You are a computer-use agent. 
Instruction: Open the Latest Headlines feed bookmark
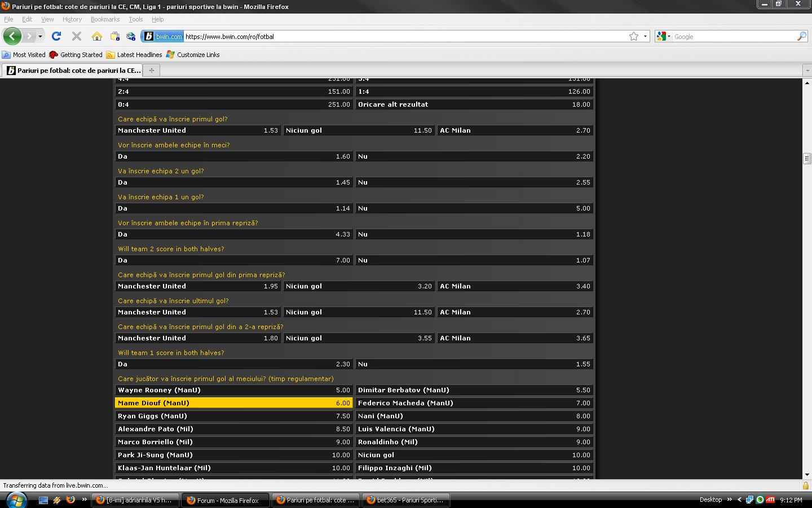[x=134, y=55]
